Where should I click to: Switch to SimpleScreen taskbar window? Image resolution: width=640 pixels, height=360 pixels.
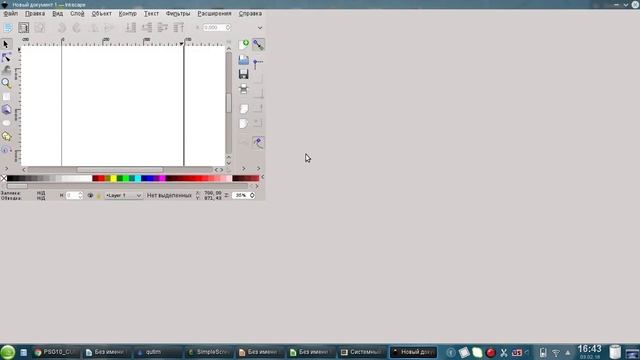[x=209, y=352]
